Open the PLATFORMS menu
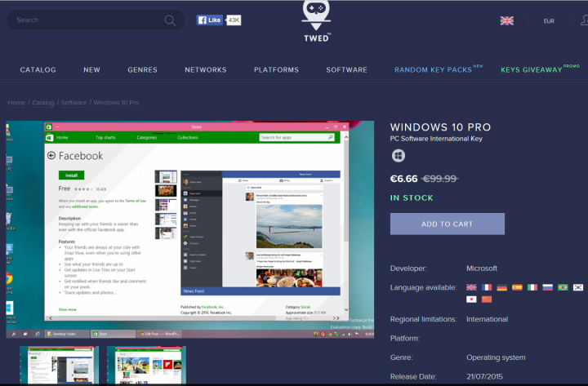The height and width of the screenshot is (386, 588). tap(276, 69)
